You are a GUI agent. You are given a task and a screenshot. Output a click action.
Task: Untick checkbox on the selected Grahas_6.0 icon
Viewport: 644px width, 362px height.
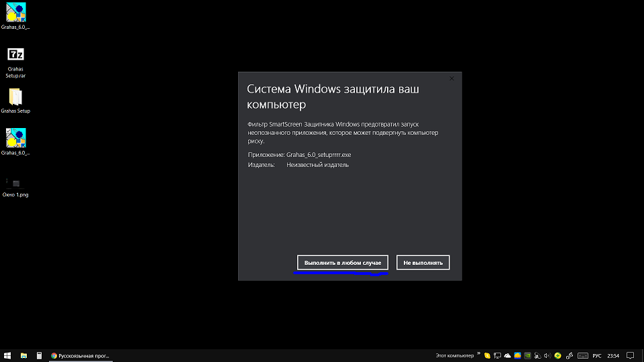coord(8,131)
